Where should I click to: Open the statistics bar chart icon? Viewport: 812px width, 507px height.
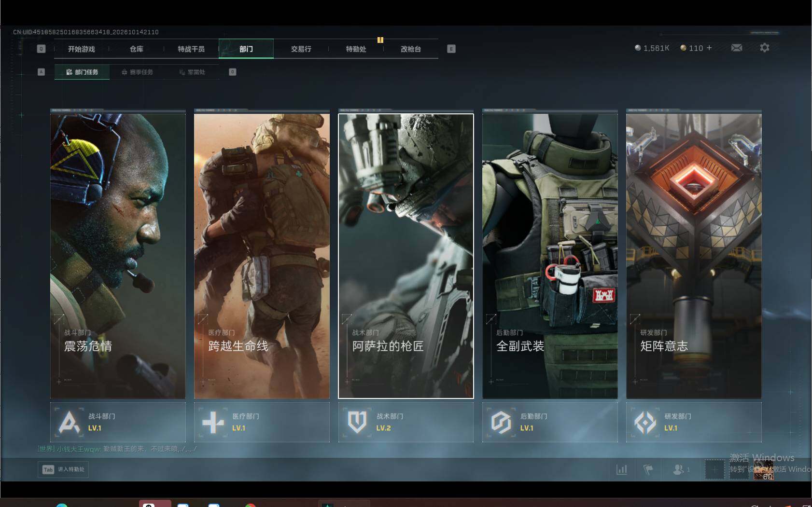(622, 469)
